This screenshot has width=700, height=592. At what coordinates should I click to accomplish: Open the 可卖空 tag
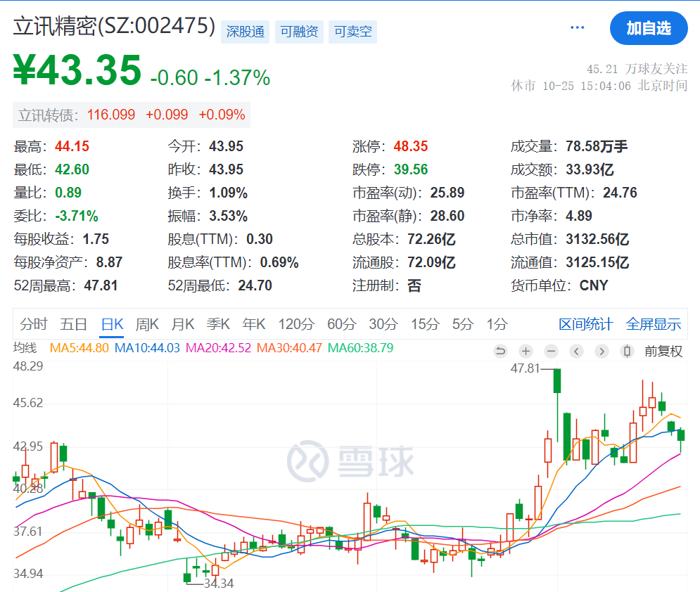click(352, 32)
